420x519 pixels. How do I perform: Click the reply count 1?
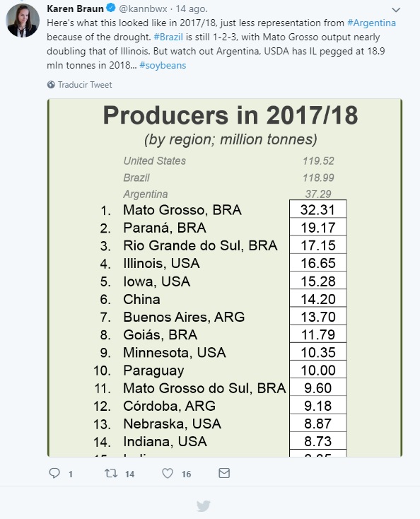71,474
